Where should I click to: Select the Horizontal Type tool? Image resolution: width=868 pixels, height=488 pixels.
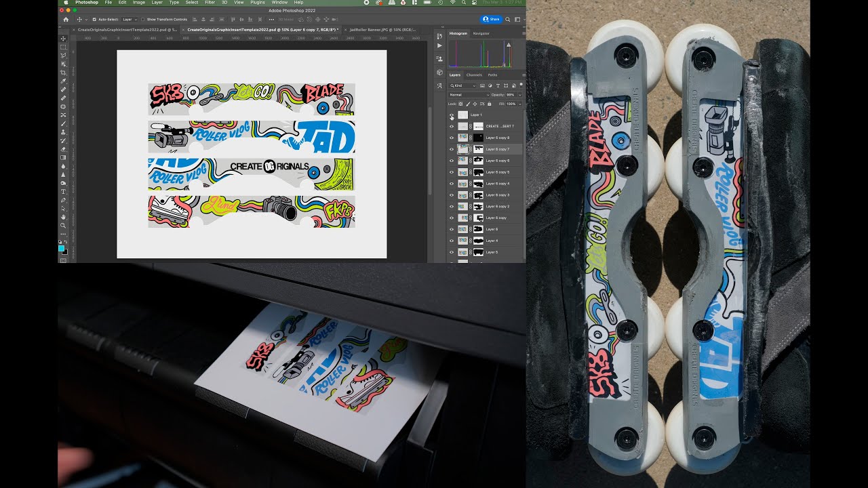click(x=63, y=191)
